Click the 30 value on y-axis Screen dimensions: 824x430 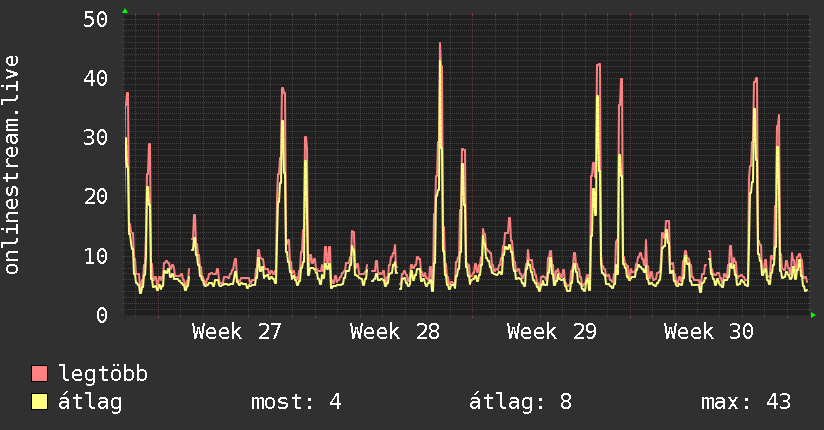click(x=95, y=138)
